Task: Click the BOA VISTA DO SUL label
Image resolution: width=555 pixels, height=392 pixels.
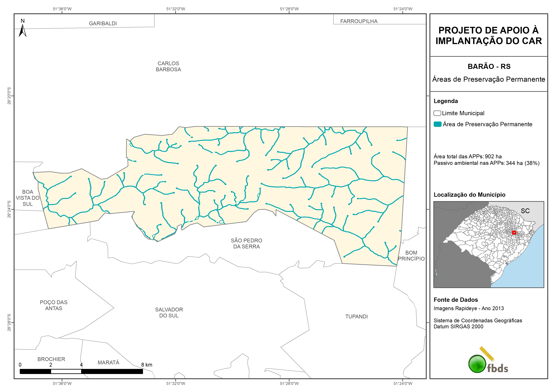Action: 28,198
